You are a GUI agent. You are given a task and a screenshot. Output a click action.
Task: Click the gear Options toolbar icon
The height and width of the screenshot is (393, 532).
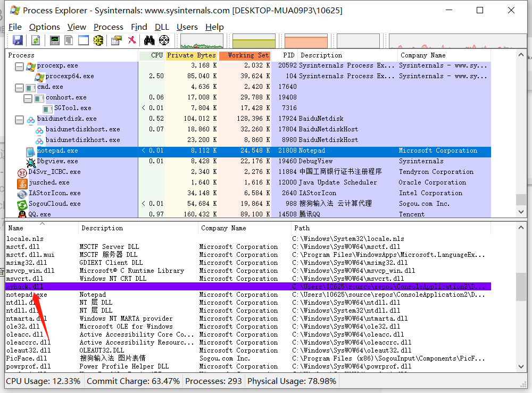[99, 40]
